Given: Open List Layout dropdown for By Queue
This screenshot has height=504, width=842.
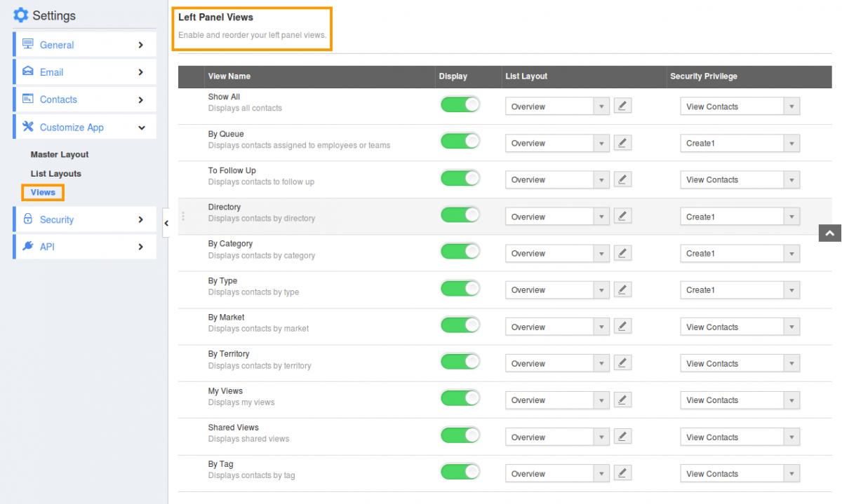Looking at the screenshot, I should (x=557, y=143).
